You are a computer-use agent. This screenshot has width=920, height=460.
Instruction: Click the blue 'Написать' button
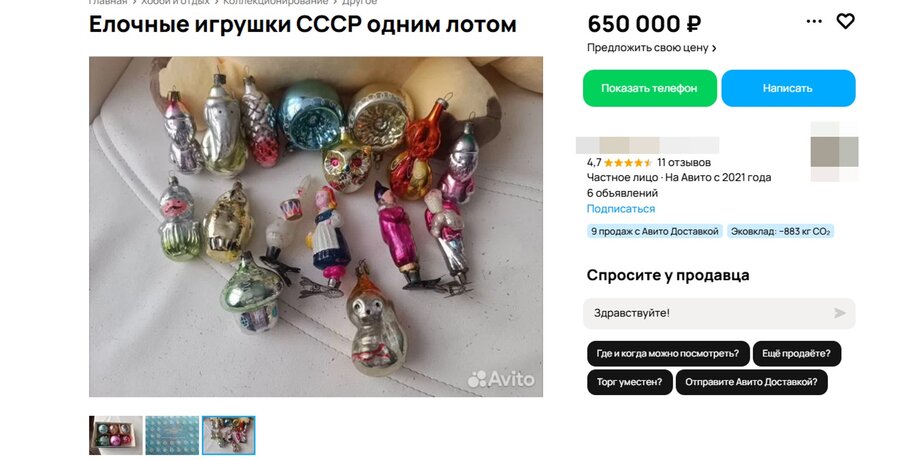click(x=788, y=89)
